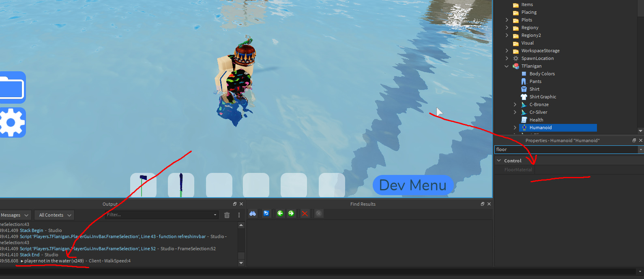This screenshot has height=279, width=644.
Task: Select the Humanoid icon in Explorer
Action: point(524,128)
